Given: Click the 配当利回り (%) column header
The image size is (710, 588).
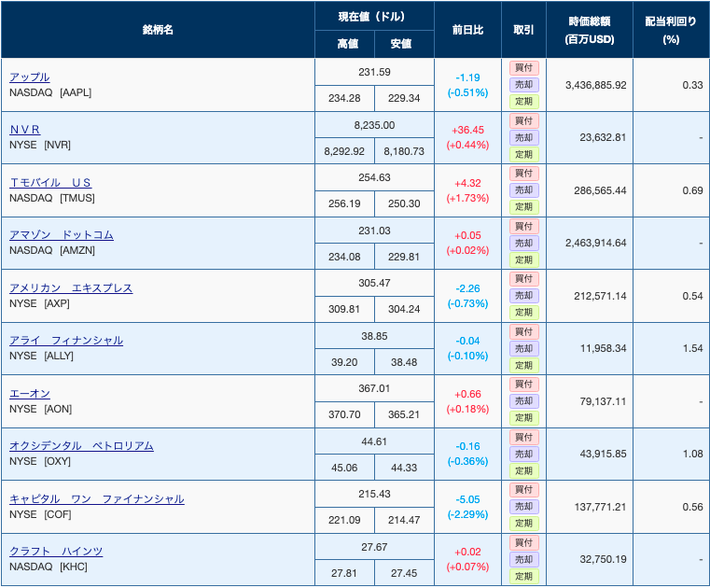Looking at the screenshot, I should 671,30.
